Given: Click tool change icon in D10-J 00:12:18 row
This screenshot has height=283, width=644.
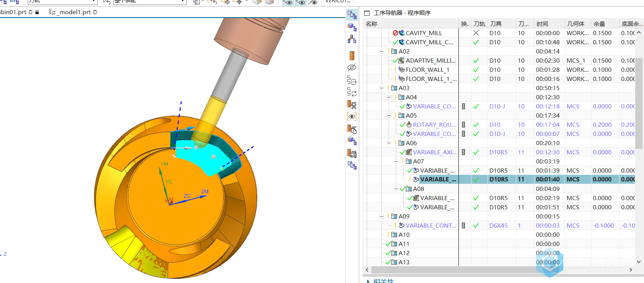Looking at the screenshot, I should click(463, 106).
